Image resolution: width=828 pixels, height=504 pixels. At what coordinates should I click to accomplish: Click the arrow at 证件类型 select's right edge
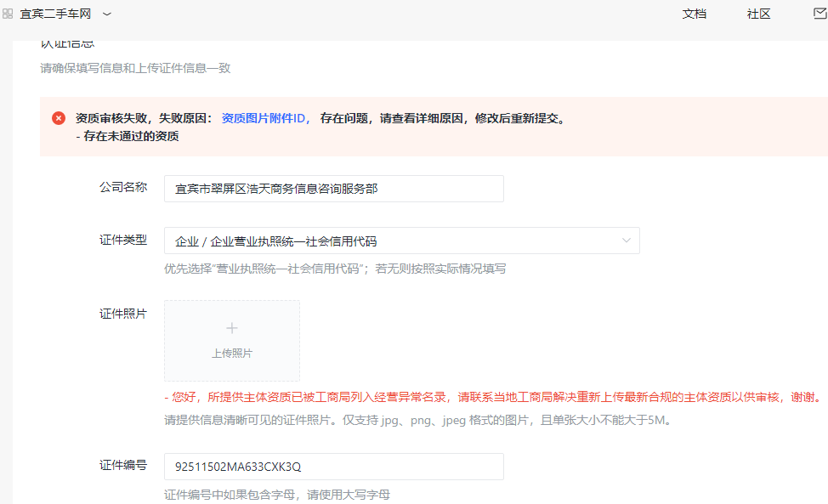(x=627, y=241)
